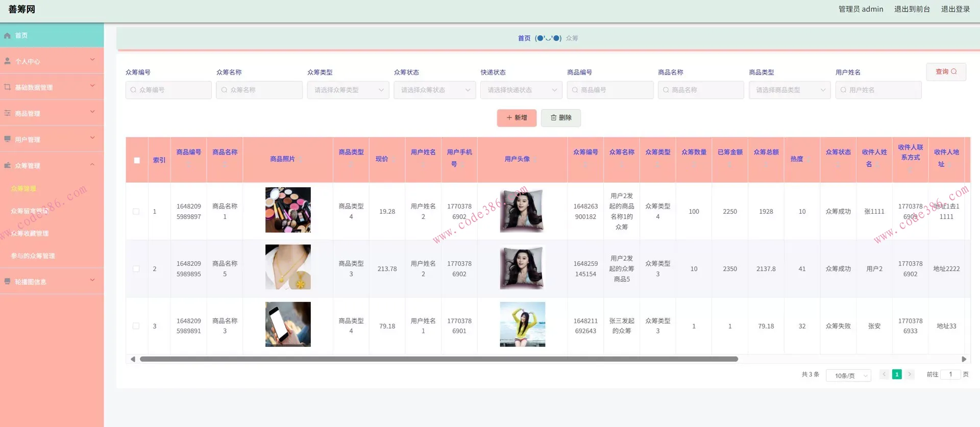The height and width of the screenshot is (427, 980).
Task: Open 众筹留言管理 submenu item
Action: click(30, 211)
